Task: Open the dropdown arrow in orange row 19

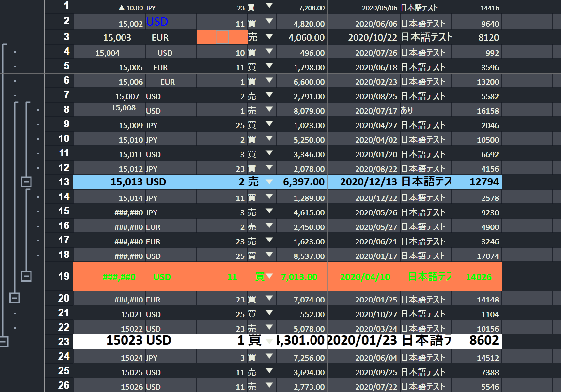Action: [270, 276]
